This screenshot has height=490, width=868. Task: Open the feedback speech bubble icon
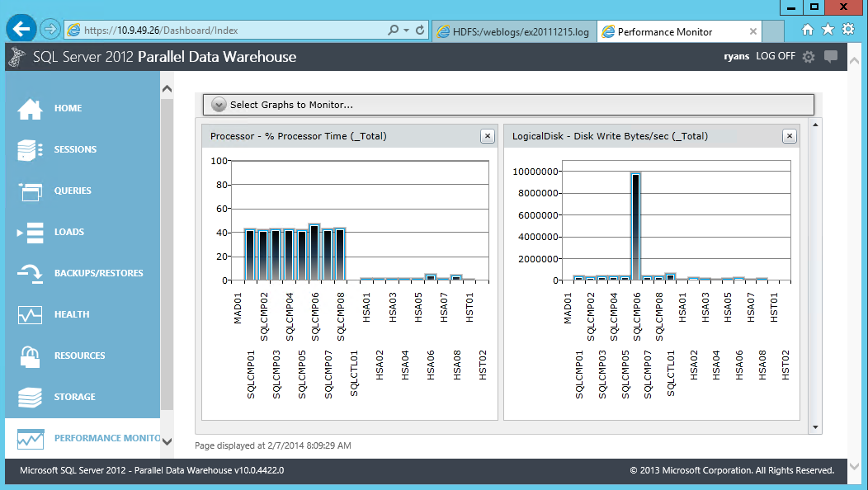[830, 56]
